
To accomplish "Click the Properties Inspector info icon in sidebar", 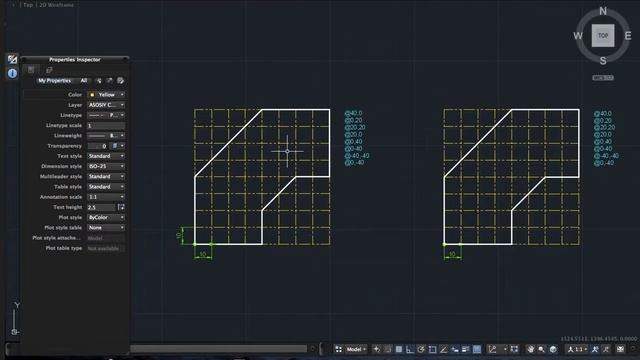I will (12, 73).
